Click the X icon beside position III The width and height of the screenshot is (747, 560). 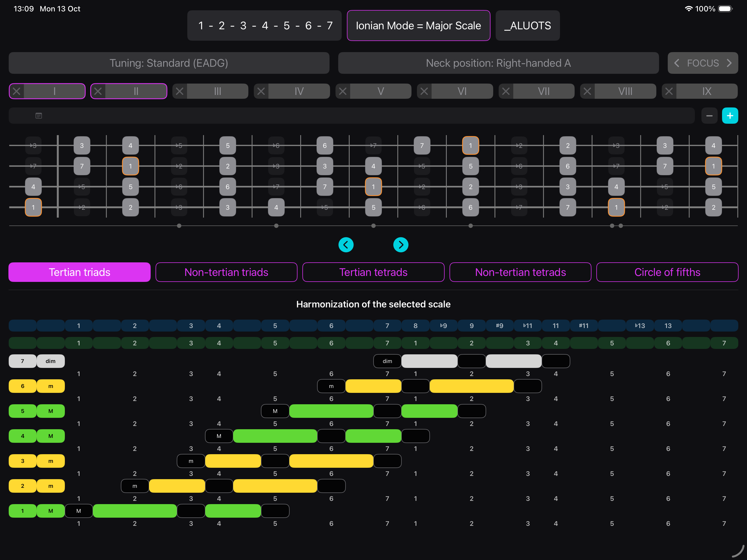180,91
